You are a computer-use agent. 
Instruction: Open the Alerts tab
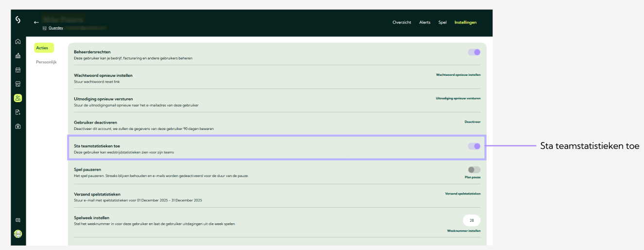click(424, 22)
